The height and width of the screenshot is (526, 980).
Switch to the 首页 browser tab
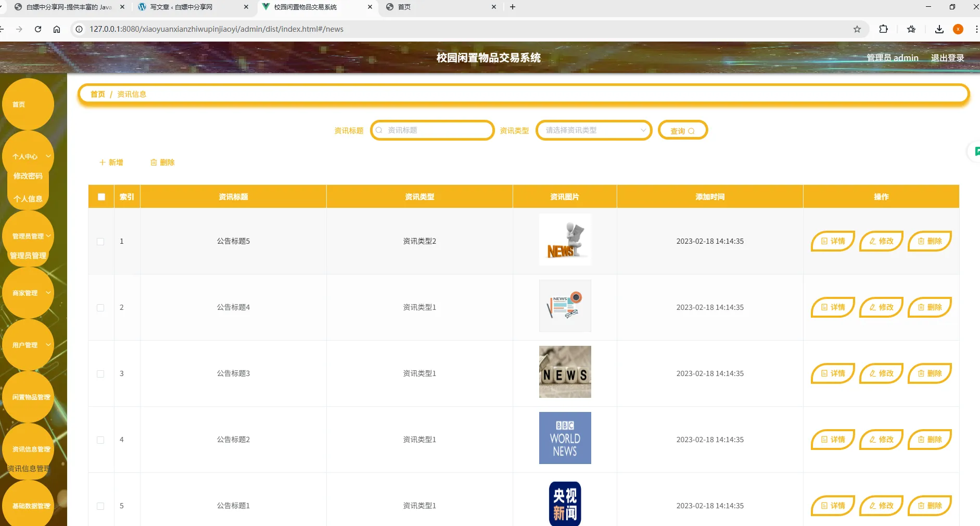[x=411, y=7]
